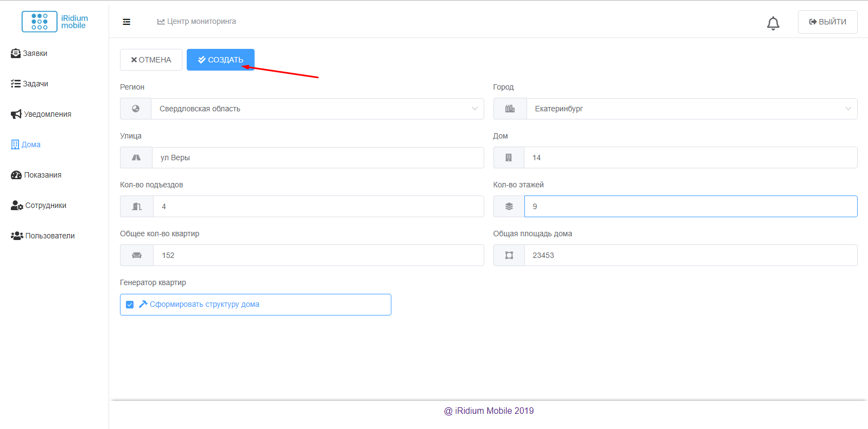
Task: Click the hammer icon in Генератор квартир
Action: pyautogui.click(x=143, y=304)
